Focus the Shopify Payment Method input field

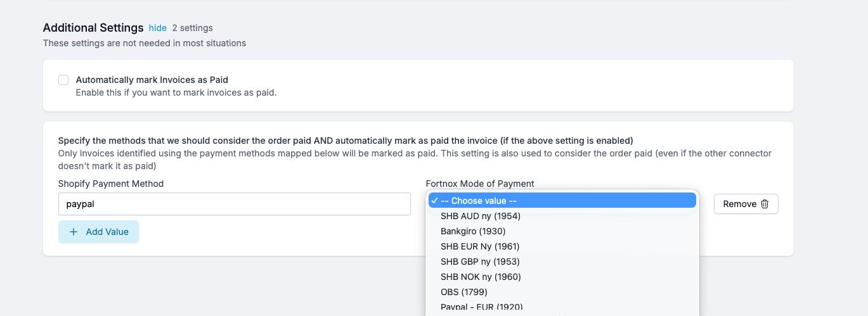pyautogui.click(x=234, y=204)
